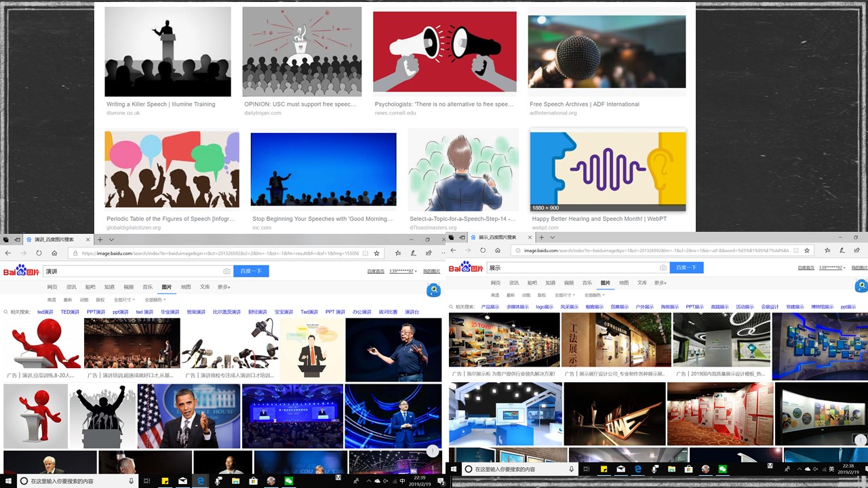The width and height of the screenshot is (868, 488).
Task: Open red megaphones image in top window
Action: [x=445, y=52]
